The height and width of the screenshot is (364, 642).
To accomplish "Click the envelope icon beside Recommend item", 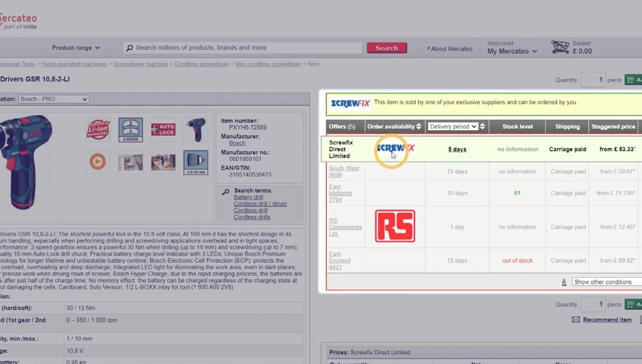I will [576, 319].
